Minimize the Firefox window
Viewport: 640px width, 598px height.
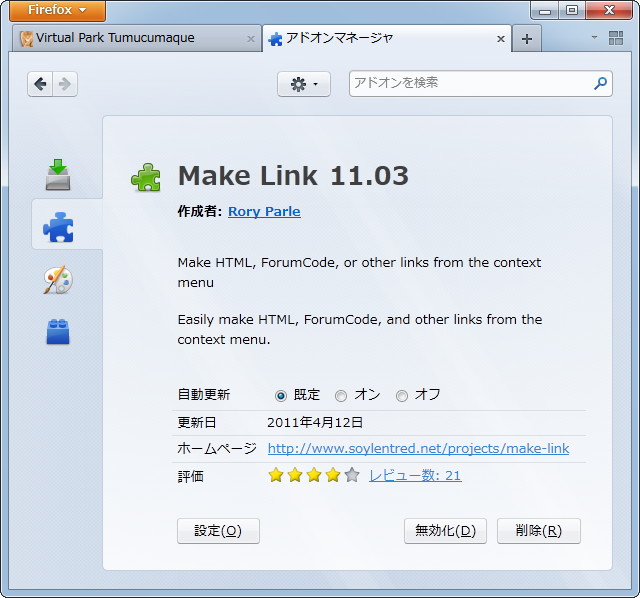tap(545, 10)
